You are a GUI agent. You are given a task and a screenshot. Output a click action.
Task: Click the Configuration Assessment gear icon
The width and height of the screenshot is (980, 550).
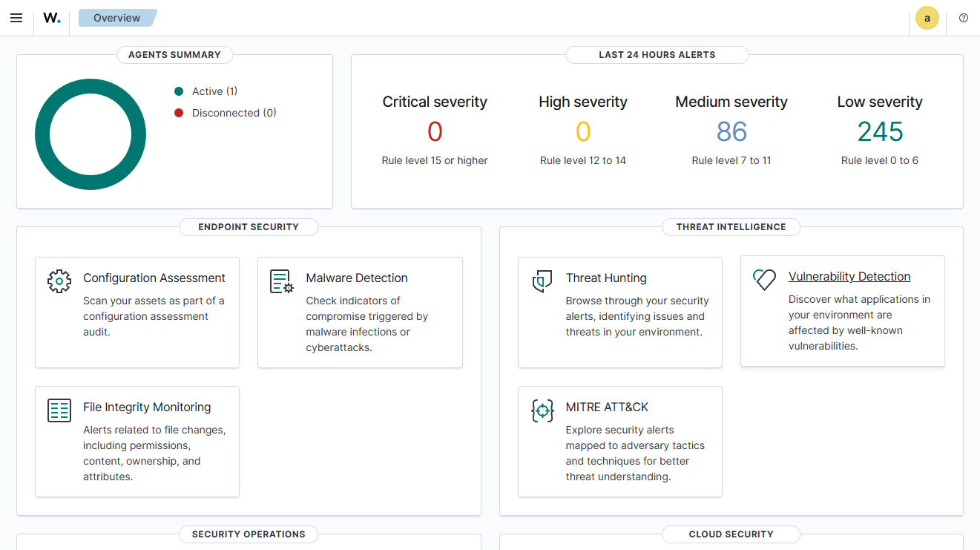pos(59,281)
